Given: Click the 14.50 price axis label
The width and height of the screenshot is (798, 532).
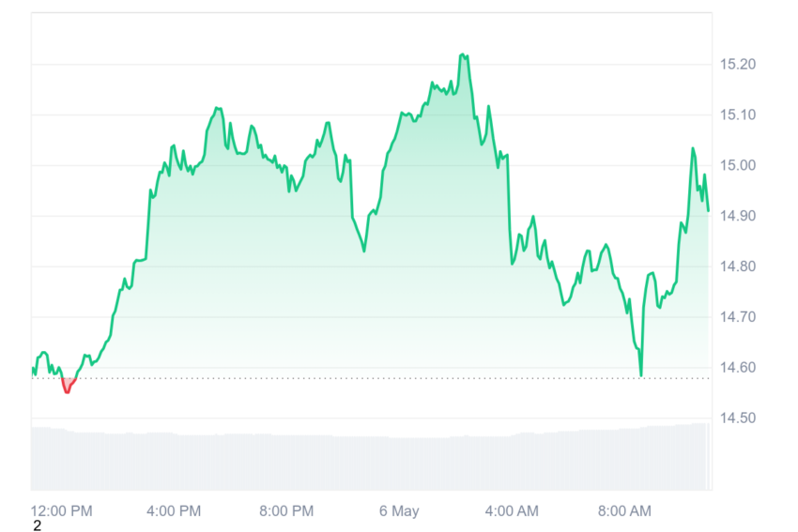Looking at the screenshot, I should [x=737, y=418].
